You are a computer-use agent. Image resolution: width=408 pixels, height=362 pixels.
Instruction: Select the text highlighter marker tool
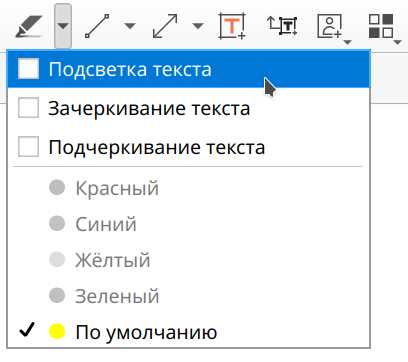[29, 26]
